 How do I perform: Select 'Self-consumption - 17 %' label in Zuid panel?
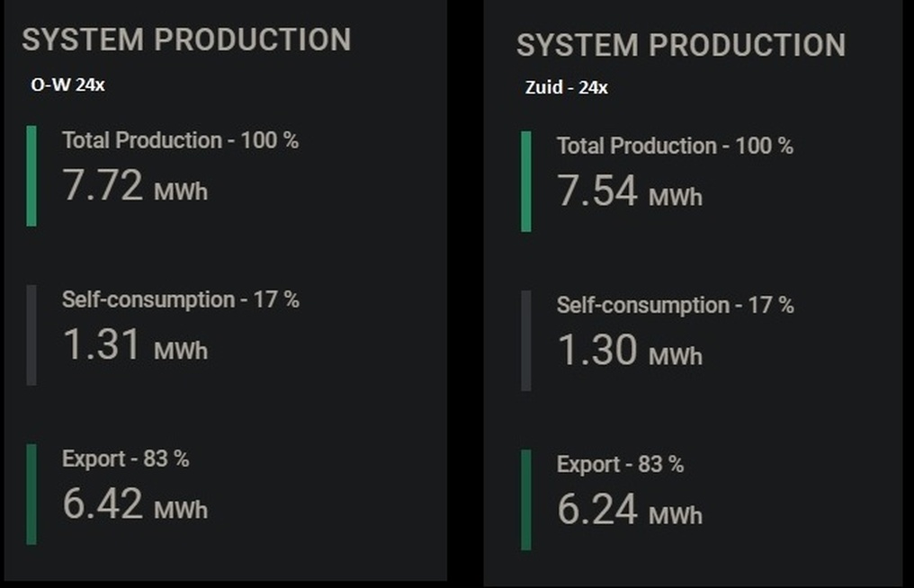(x=675, y=305)
